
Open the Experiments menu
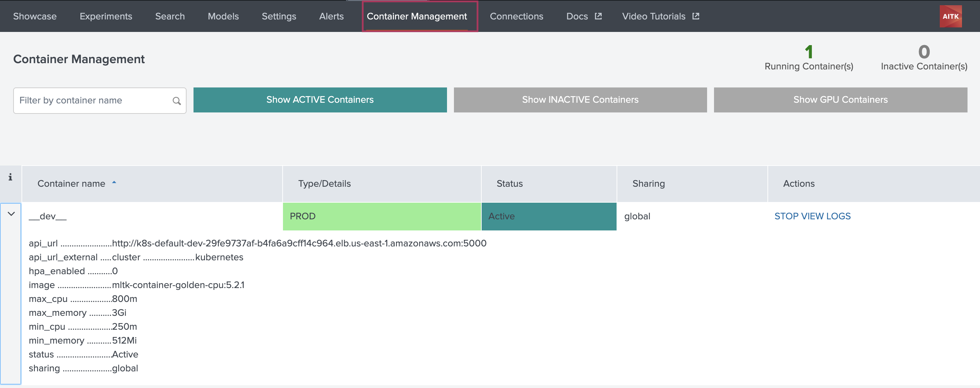[x=106, y=16]
